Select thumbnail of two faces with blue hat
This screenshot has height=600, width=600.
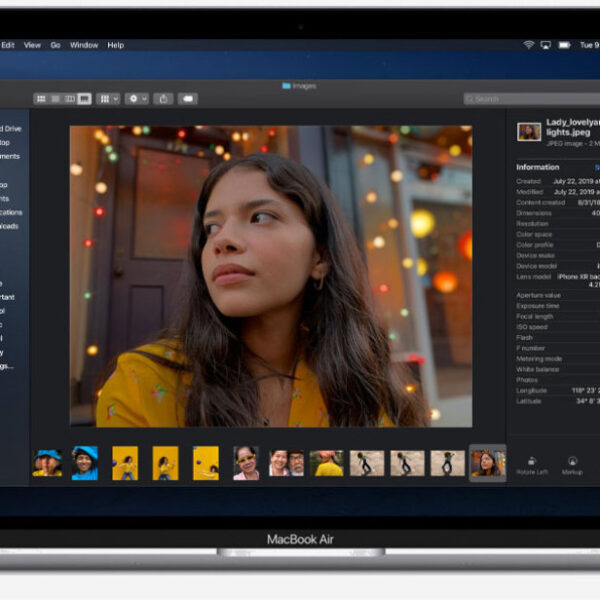(47, 463)
